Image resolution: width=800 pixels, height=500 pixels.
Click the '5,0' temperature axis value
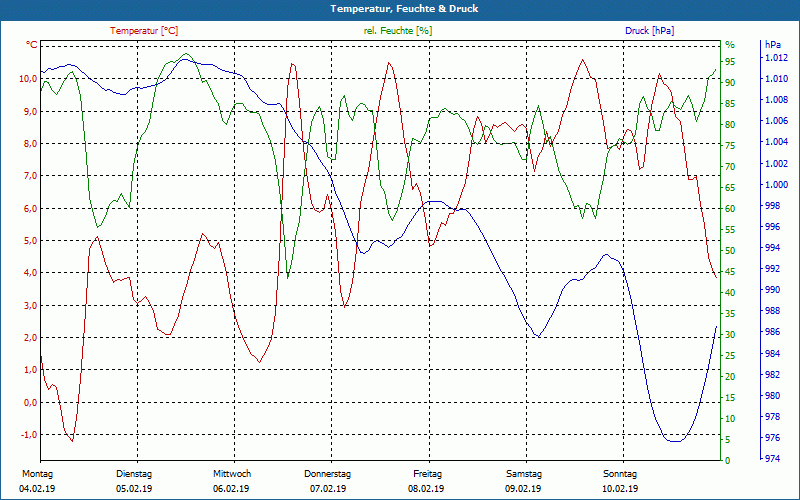[30, 240]
